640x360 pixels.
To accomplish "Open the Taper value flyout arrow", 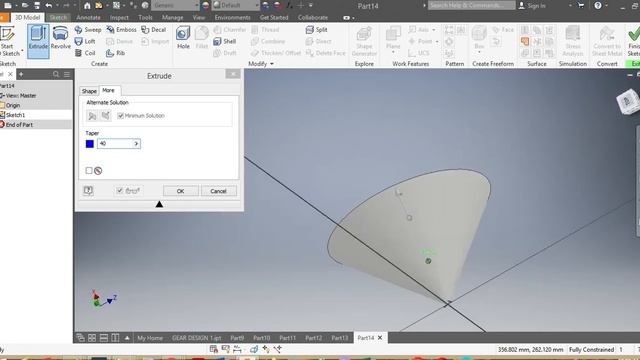I will (x=136, y=144).
